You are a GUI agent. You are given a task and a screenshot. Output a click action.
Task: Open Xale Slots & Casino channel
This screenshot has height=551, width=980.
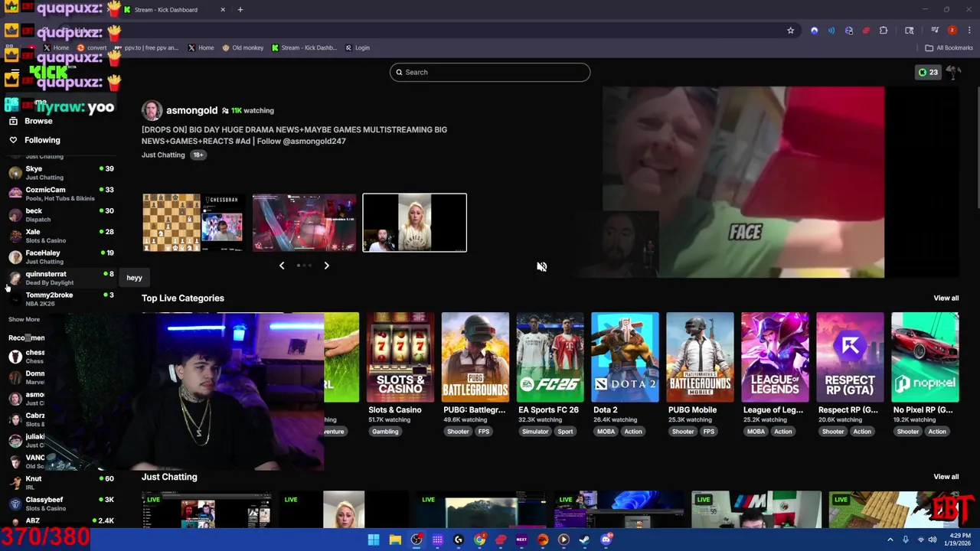coord(61,236)
